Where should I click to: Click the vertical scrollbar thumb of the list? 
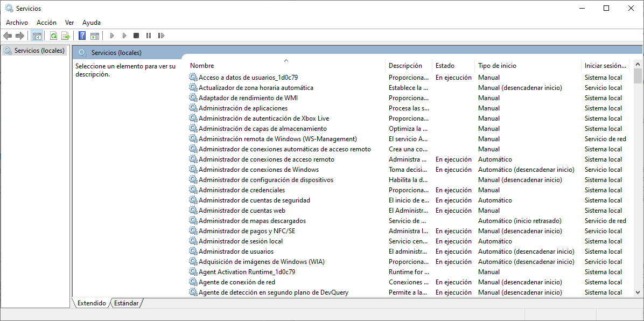[x=638, y=76]
